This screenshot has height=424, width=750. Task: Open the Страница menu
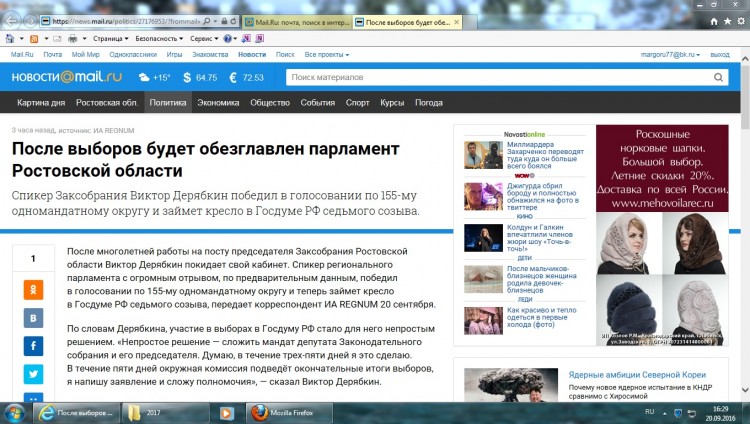110,38
